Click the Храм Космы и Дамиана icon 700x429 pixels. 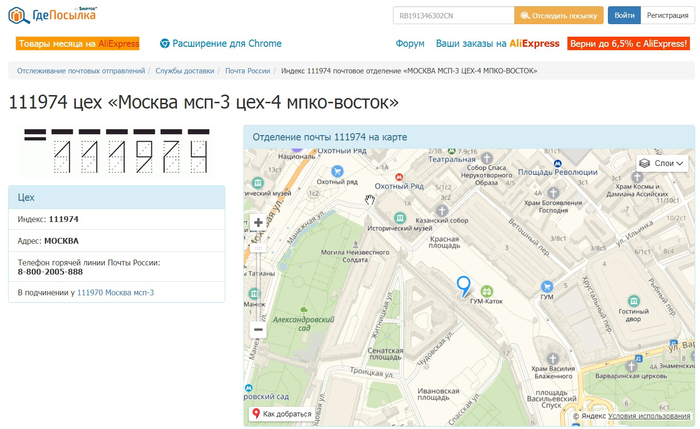click(x=637, y=176)
